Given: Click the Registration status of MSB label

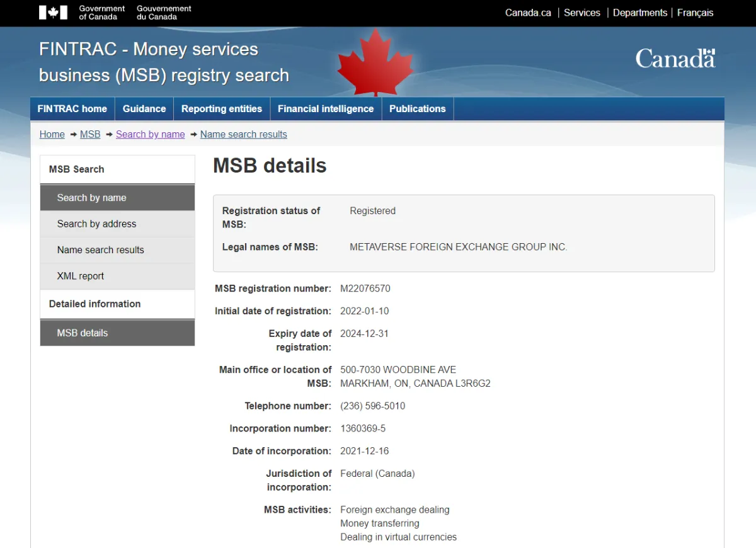Looking at the screenshot, I should pyautogui.click(x=272, y=217).
